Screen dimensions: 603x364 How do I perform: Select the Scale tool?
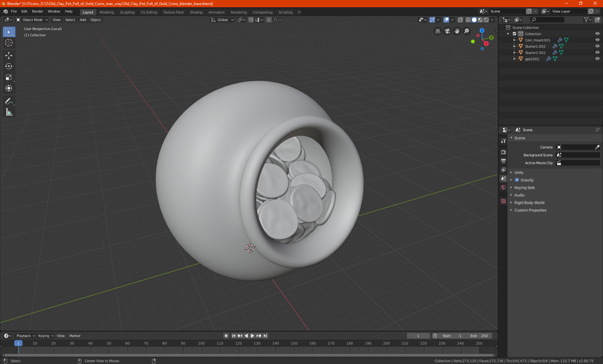point(9,77)
